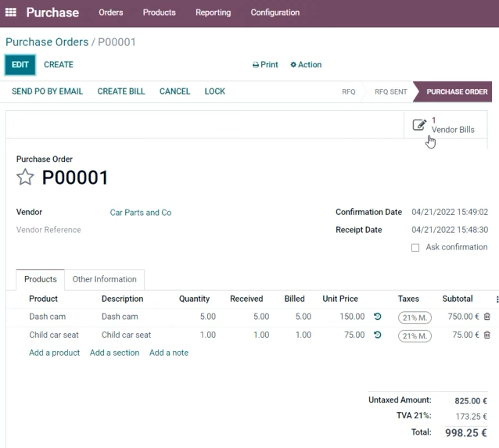Open the Orders menu
The height and width of the screenshot is (448, 499).
coord(111,13)
